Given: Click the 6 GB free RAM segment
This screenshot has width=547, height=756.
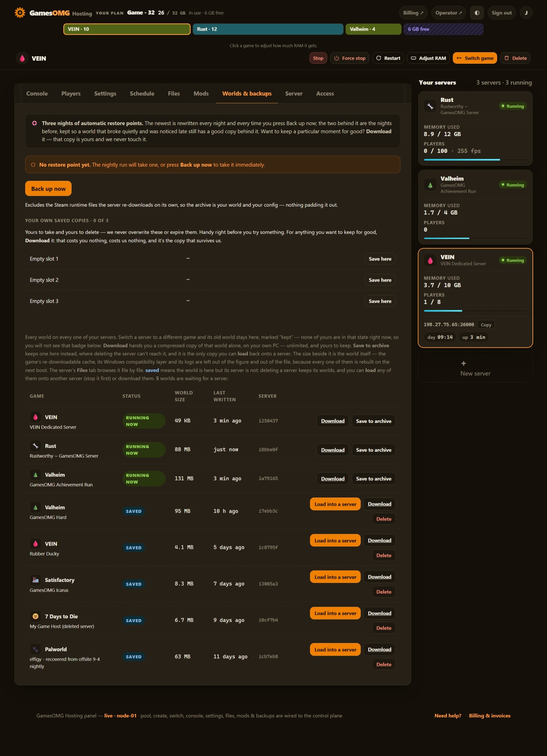Looking at the screenshot, I should click(443, 29).
